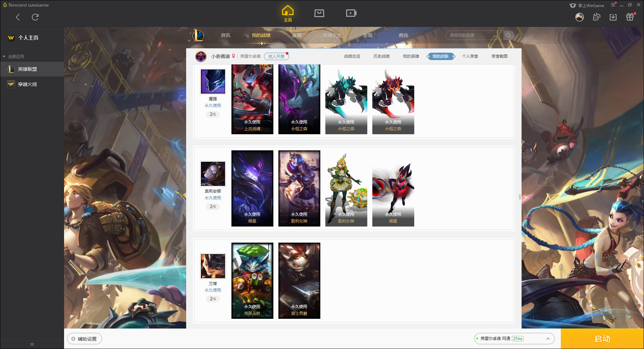The image size is (644, 349).
Task: Click the 启动 launch button
Action: [x=602, y=339]
